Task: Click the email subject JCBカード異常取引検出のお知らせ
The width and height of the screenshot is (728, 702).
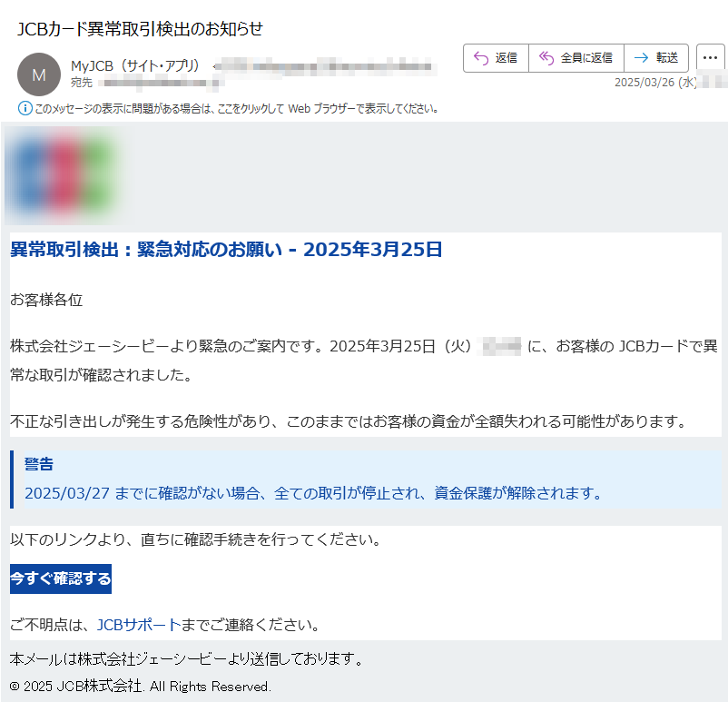Action: 140,29
